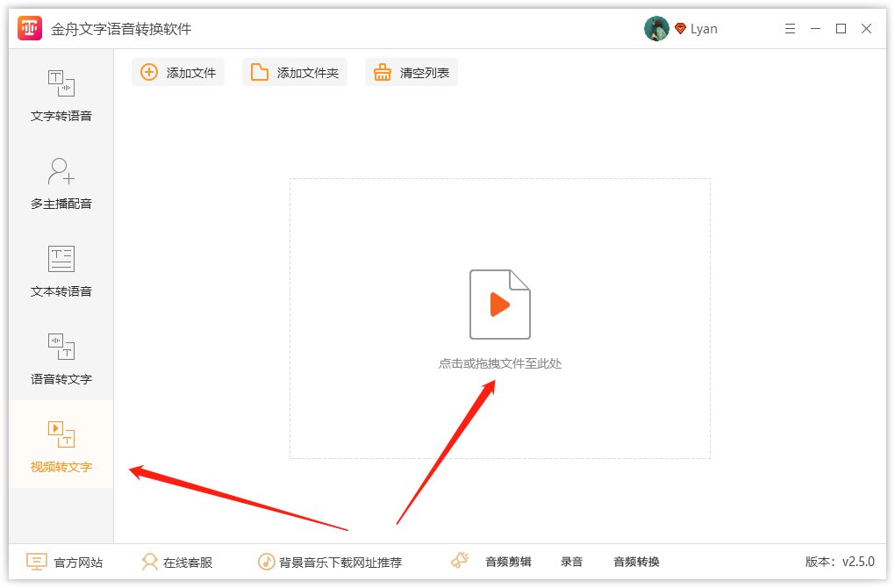The height and width of the screenshot is (588, 895).
Task: Clear the file list with 清空列表
Action: coord(411,73)
